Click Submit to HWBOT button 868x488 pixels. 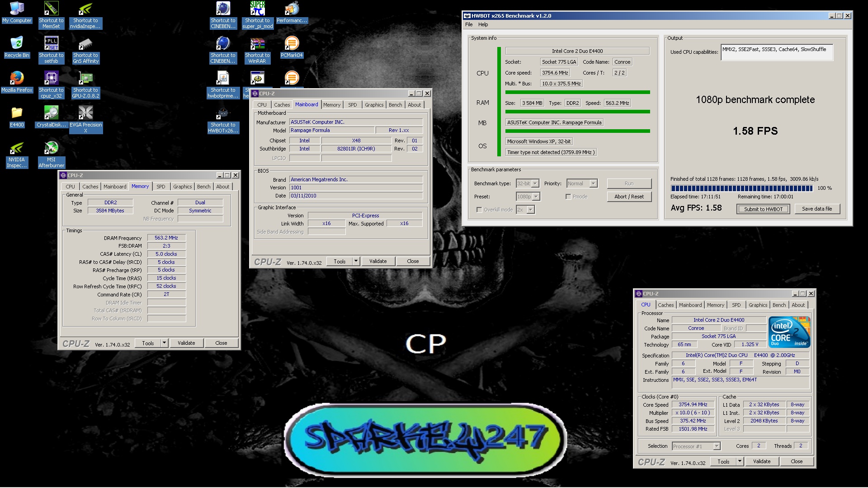(x=764, y=209)
